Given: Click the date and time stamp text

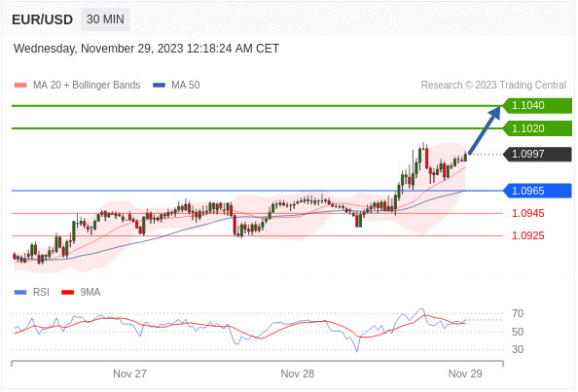Looking at the screenshot, I should click(146, 49).
